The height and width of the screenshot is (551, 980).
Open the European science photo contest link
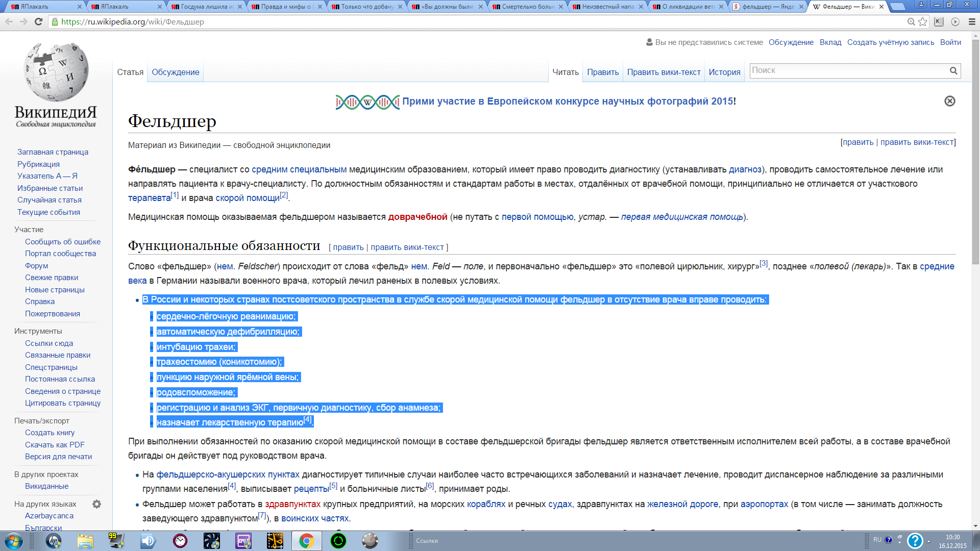pos(568,101)
